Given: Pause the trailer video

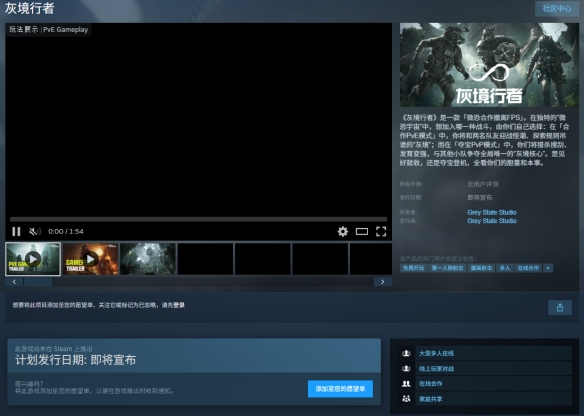Looking at the screenshot, I should pos(16,232).
